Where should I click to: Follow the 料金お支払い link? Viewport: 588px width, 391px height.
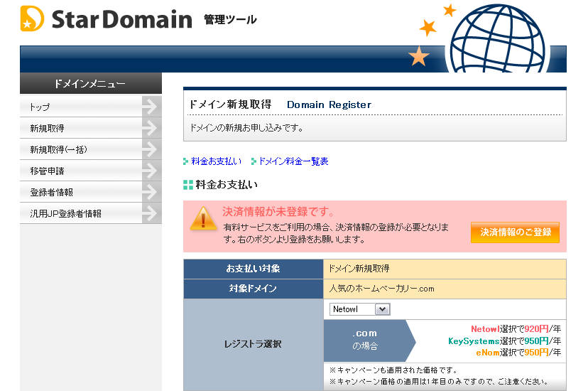point(217,161)
